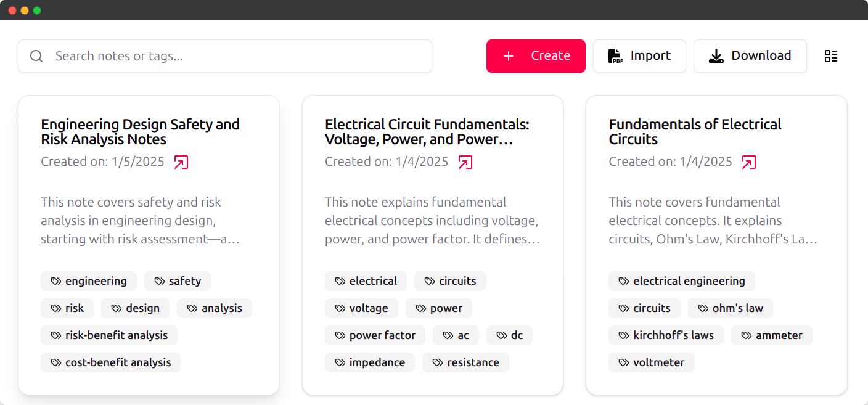Screen dimensions: 868x405
Task: Click the plus icon on the Create button
Action: 508,56
